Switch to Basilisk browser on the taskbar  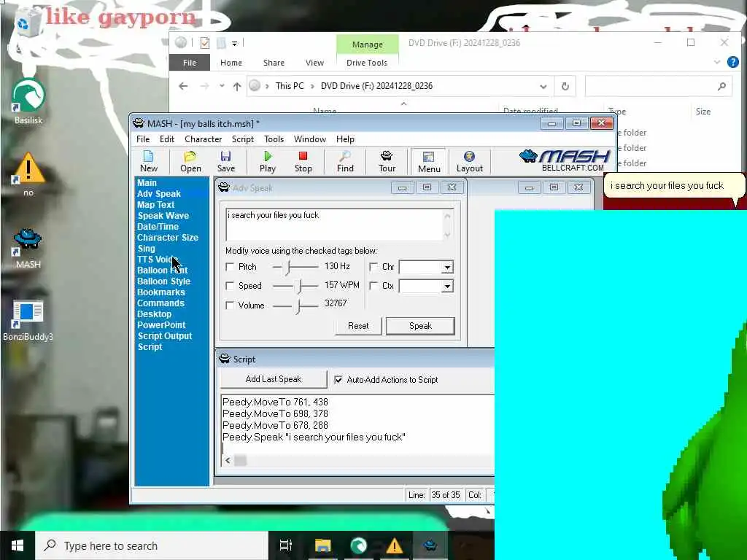[x=358, y=545]
